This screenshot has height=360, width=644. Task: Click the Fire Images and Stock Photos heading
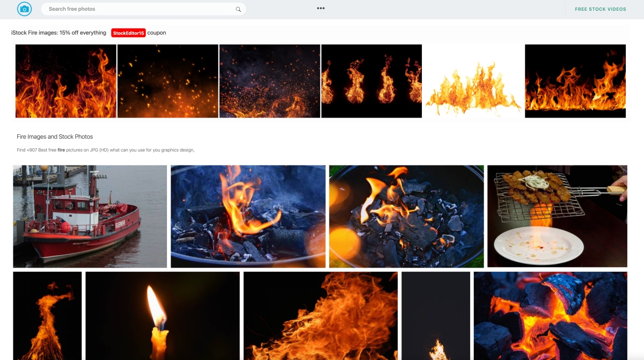pyautogui.click(x=55, y=136)
